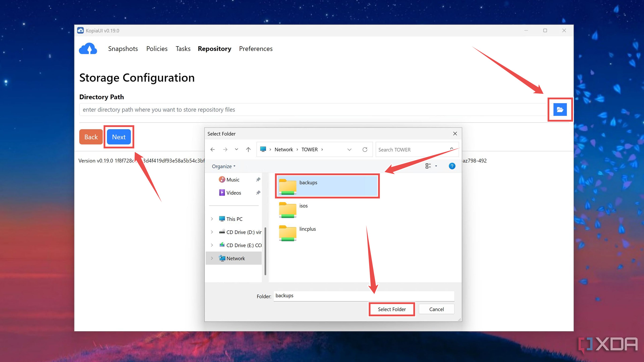
Task: Unpin Videos from the quick access list
Action: click(x=258, y=192)
